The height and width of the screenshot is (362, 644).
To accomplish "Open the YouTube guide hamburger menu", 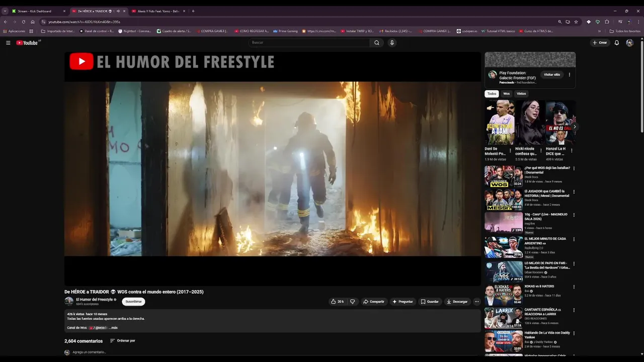I will [x=8, y=43].
